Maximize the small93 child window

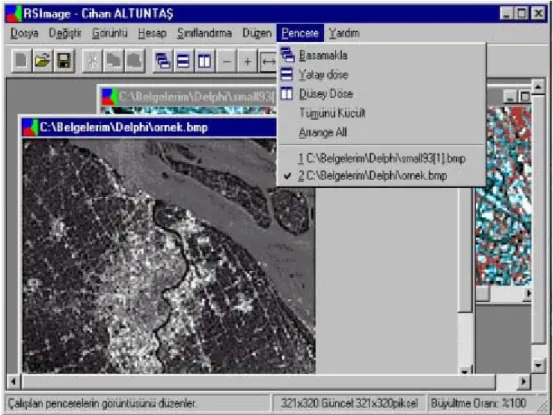pos(525,97)
